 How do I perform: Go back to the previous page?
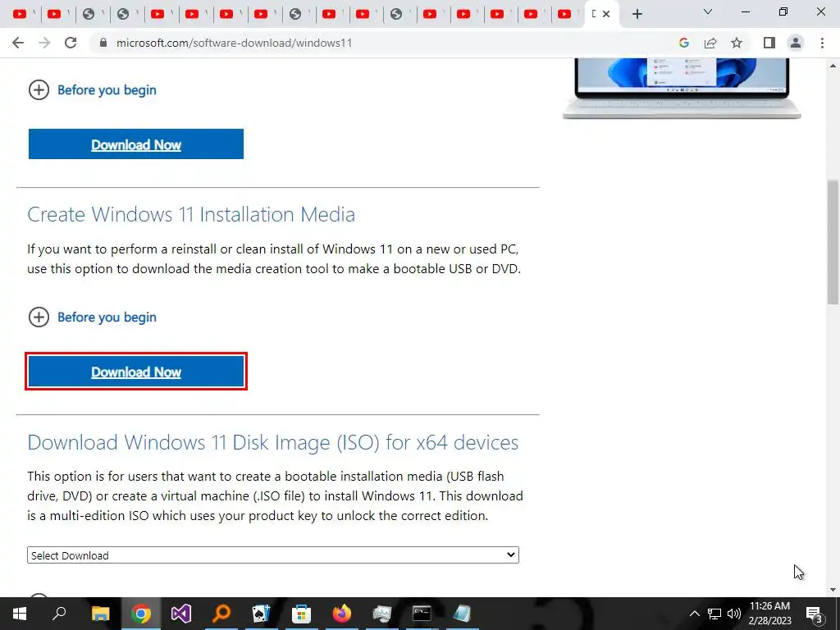coord(18,43)
